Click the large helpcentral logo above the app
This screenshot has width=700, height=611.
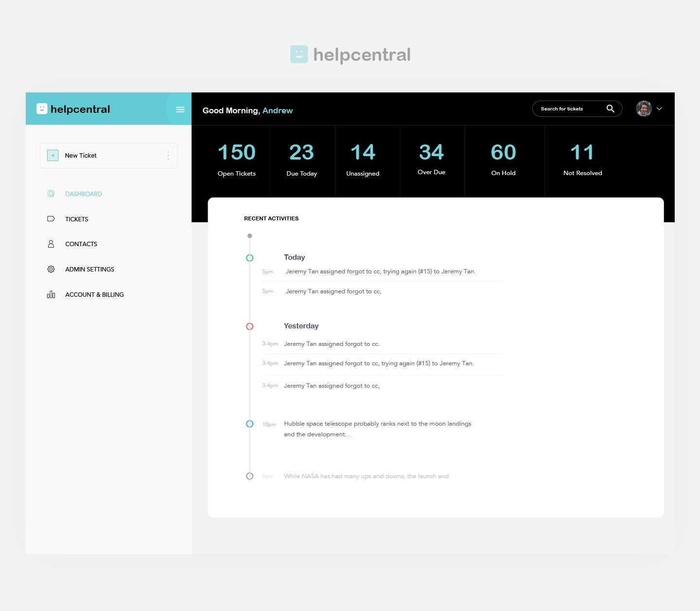pyautogui.click(x=350, y=54)
